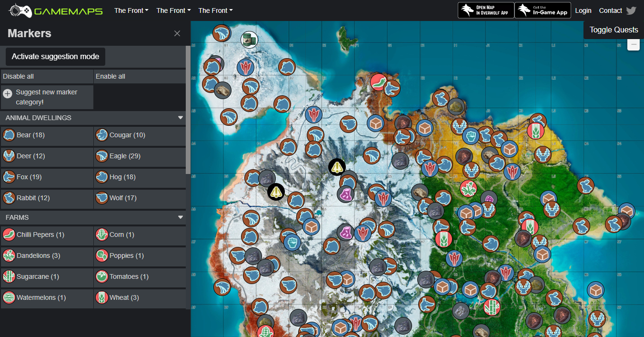The width and height of the screenshot is (644, 337).
Task: Toggle Deer (12) markers
Action: 47,156
